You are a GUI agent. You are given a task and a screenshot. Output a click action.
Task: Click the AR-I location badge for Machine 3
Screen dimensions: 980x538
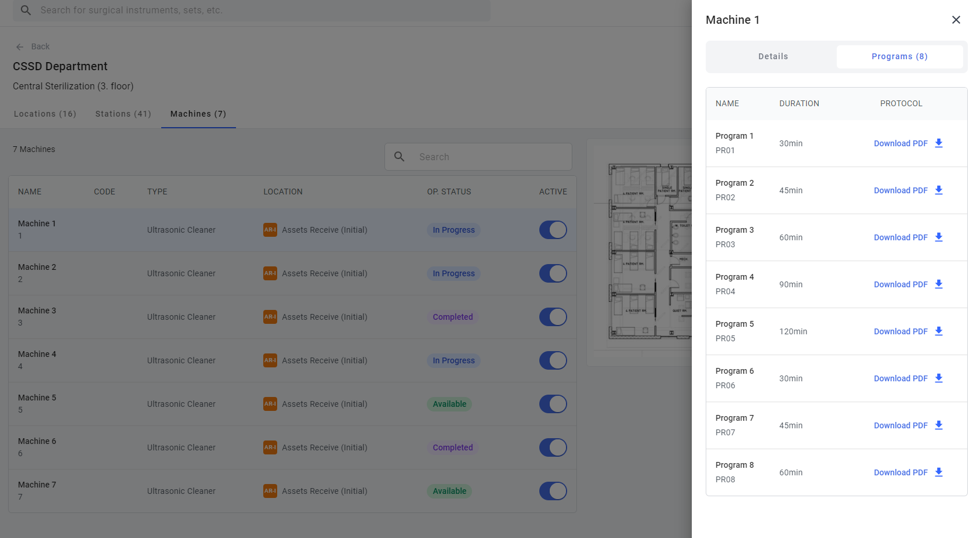[x=270, y=317]
